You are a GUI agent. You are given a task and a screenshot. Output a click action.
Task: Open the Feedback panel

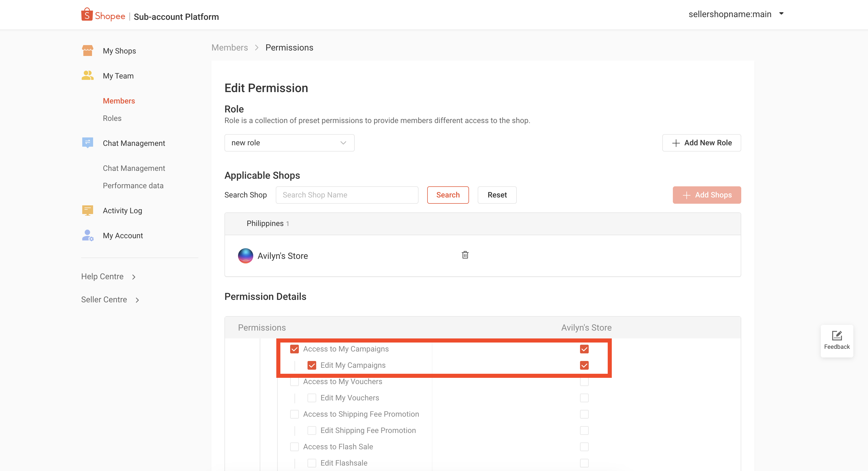[x=837, y=341]
